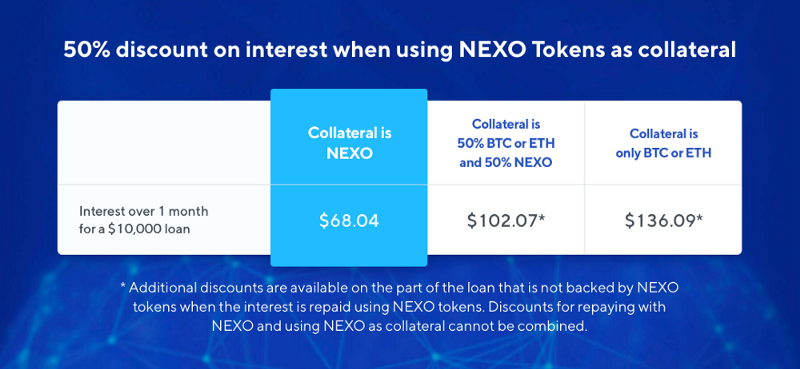Viewport: 800px width, 369px height.
Task: Click the footnote line ending "cannot be combined."
Action: tap(399, 326)
